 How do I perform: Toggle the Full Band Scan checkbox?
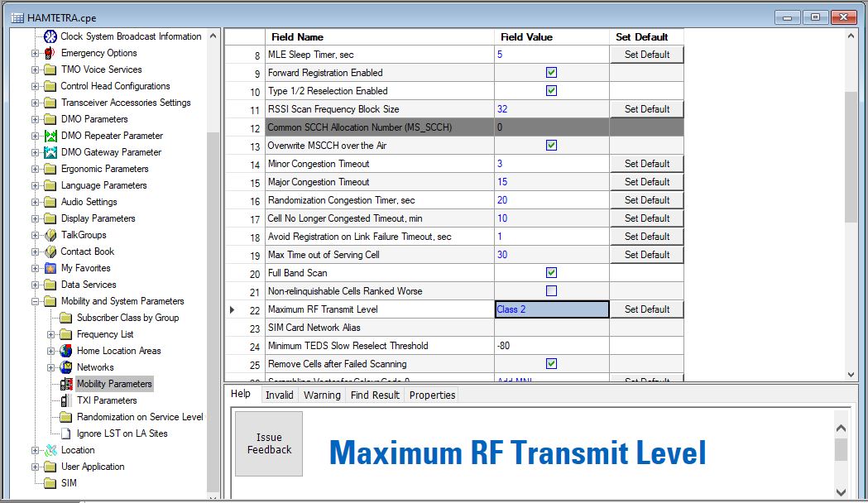click(551, 273)
